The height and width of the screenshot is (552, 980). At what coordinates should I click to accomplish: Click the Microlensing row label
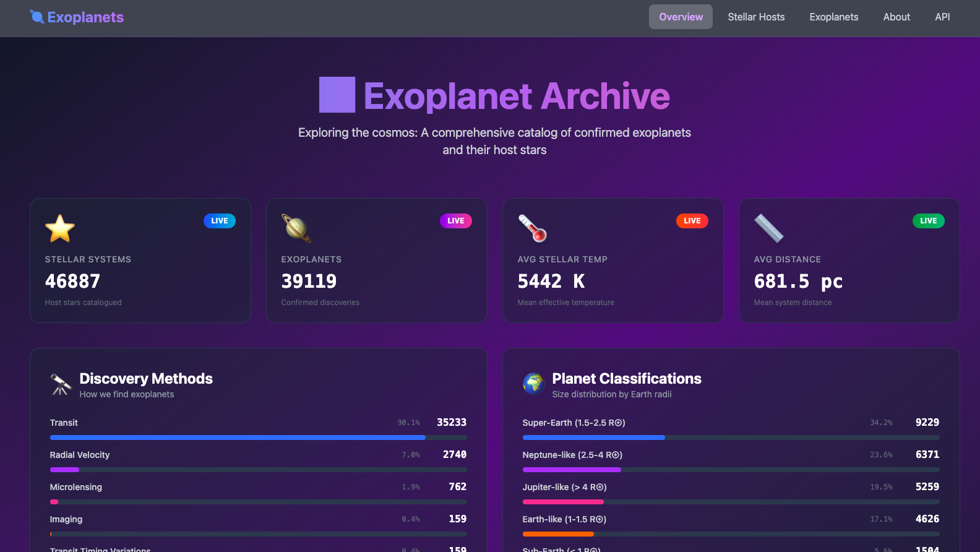(76, 487)
